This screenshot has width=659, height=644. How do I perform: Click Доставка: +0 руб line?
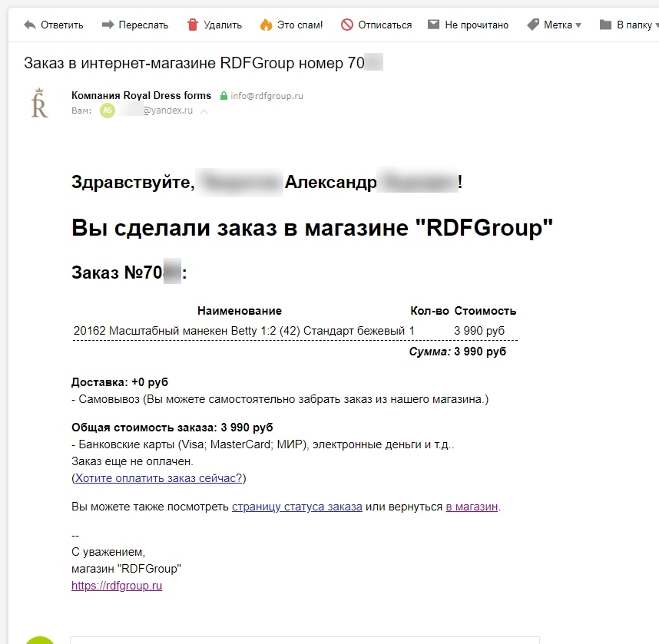(x=120, y=382)
